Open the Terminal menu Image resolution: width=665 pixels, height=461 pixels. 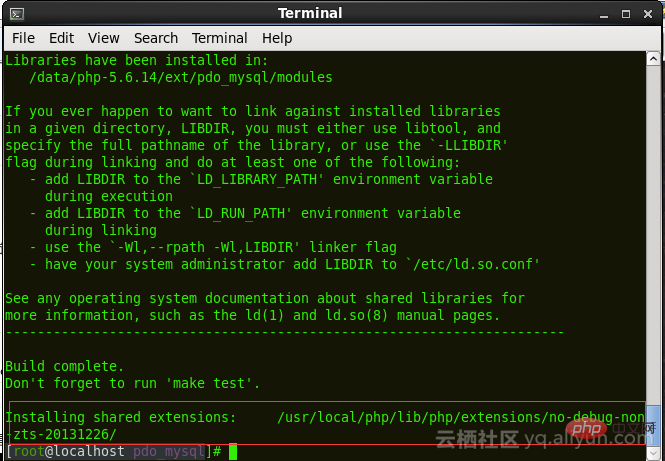(219, 38)
